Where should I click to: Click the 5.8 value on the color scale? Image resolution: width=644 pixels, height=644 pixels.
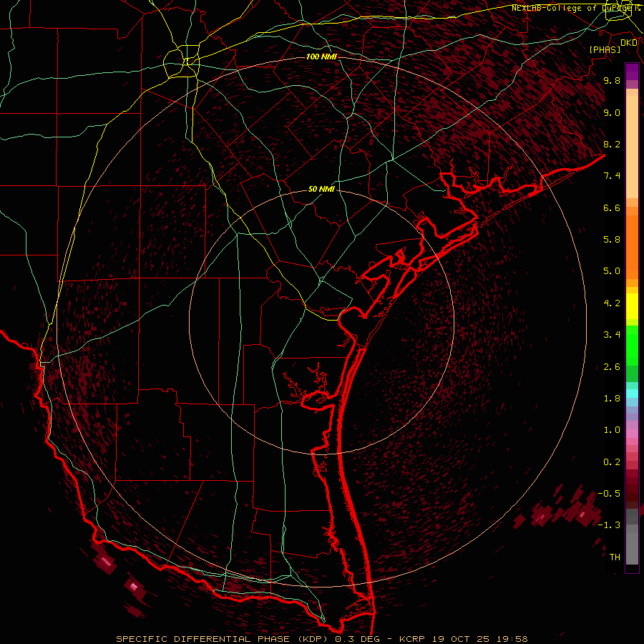point(612,240)
